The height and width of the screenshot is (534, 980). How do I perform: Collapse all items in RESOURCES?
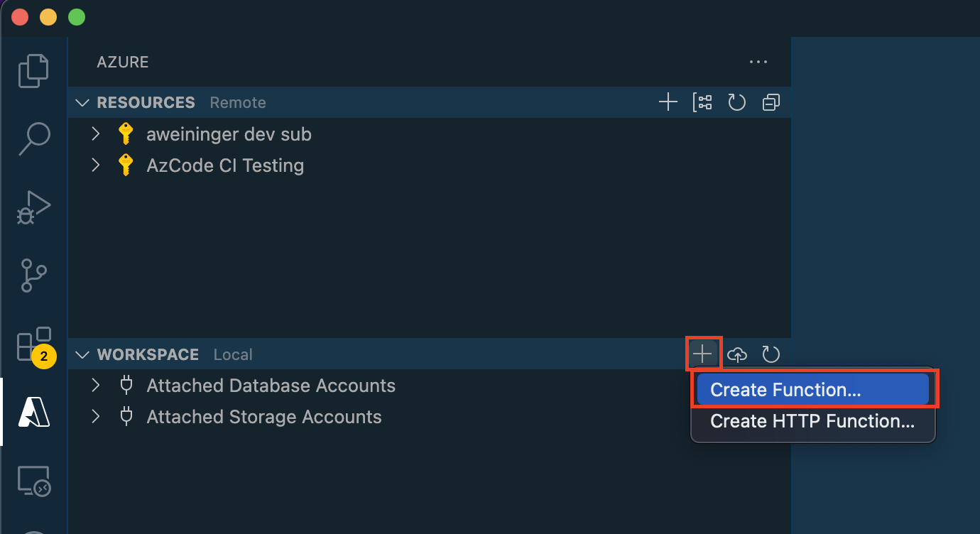(x=771, y=102)
